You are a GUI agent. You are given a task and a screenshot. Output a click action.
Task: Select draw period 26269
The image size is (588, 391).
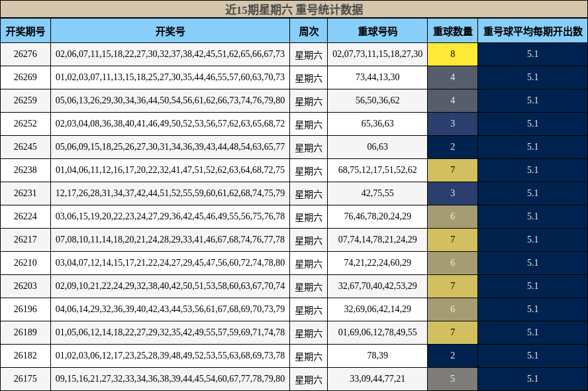point(26,78)
